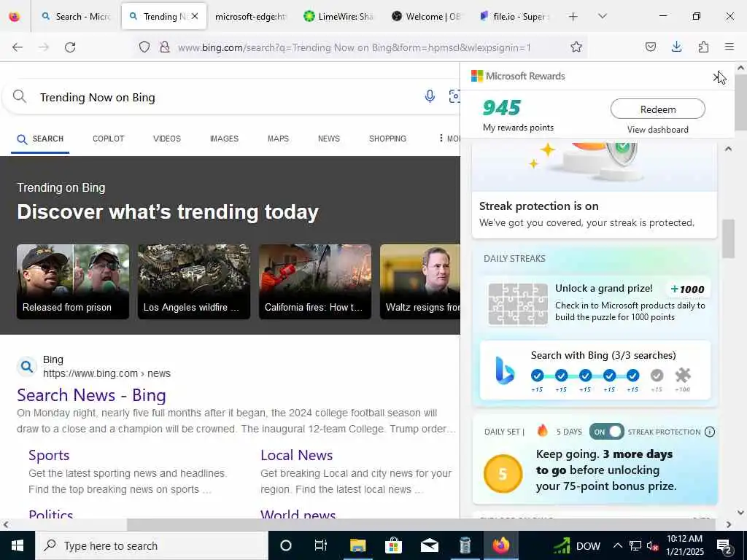
Task: Select the COPILOT search category
Action: click(108, 139)
